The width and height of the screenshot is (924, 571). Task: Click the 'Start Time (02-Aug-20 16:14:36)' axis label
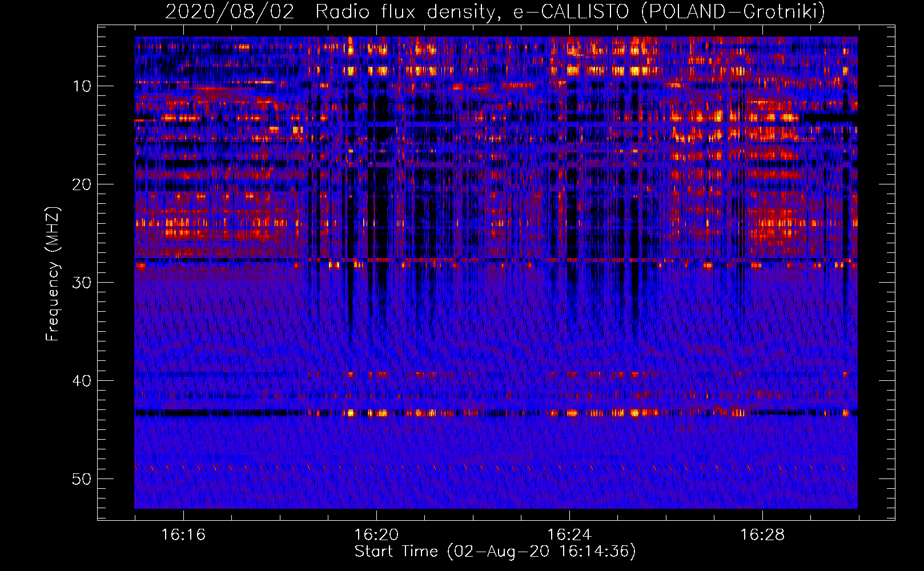495,552
